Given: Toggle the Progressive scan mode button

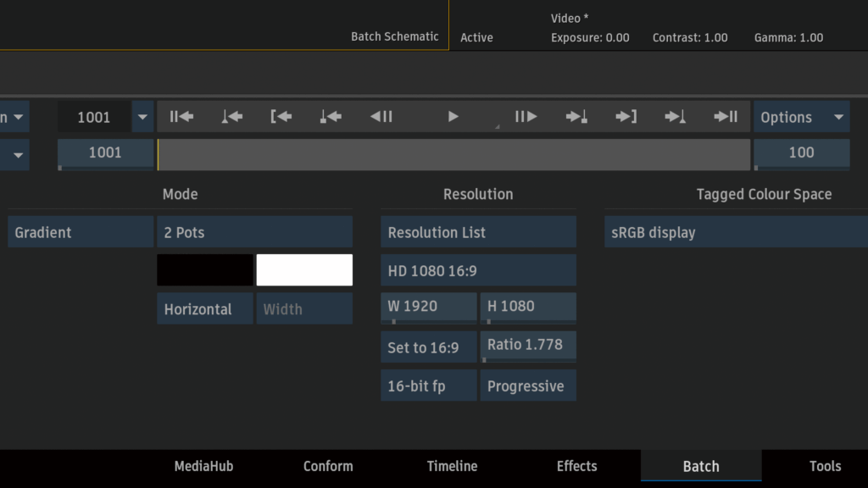Looking at the screenshot, I should coord(527,385).
